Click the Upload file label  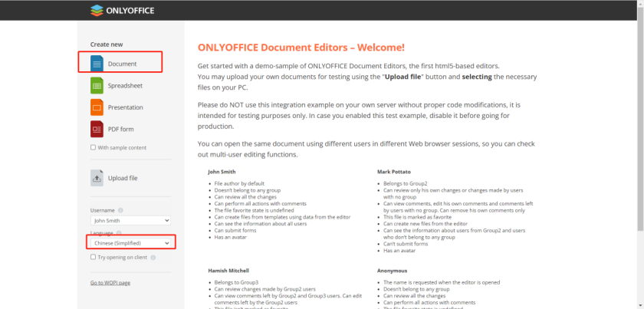(x=123, y=179)
